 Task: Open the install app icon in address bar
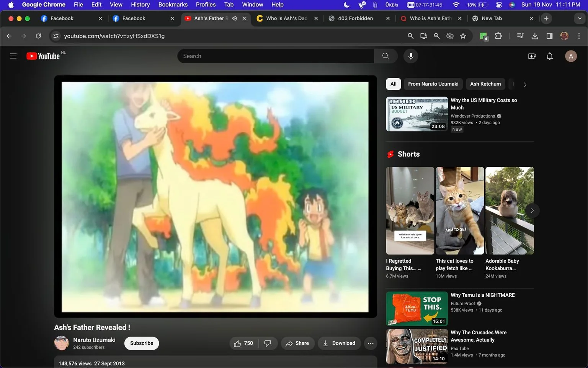[424, 36]
